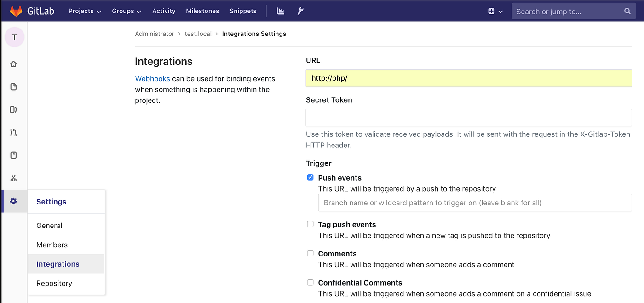Open the snippets scissors icon in sidebar
This screenshot has height=303, width=644.
pos(14,178)
